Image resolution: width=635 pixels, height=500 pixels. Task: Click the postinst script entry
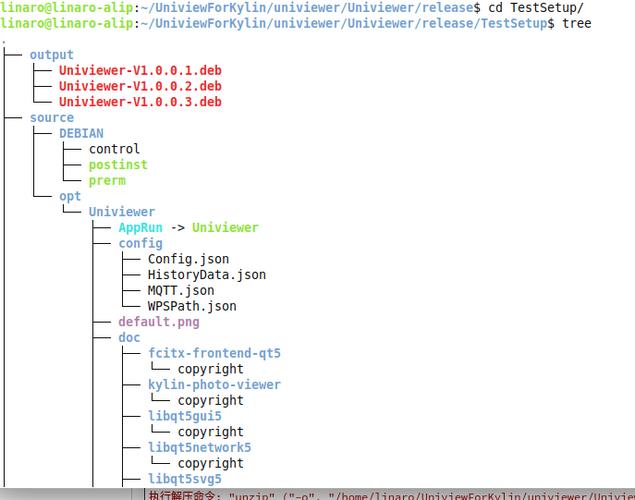(x=118, y=165)
